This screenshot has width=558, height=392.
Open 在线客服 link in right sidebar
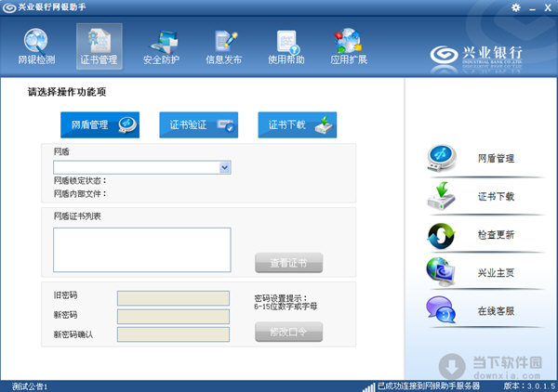(496, 311)
